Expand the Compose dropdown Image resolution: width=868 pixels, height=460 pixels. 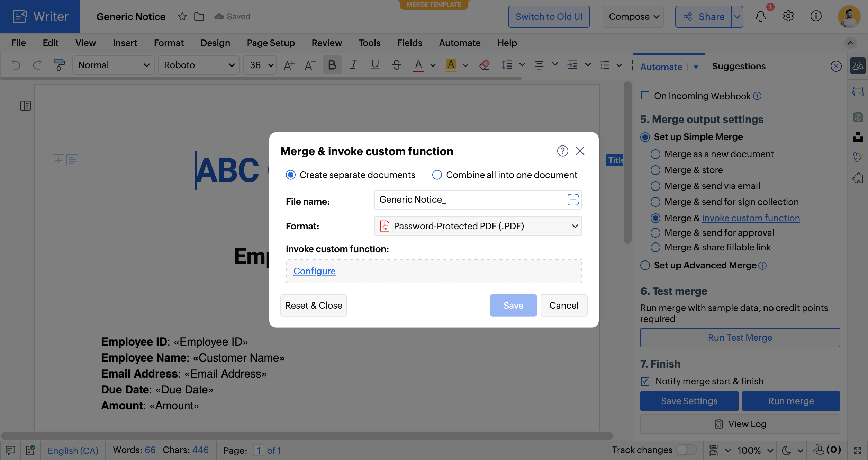633,16
